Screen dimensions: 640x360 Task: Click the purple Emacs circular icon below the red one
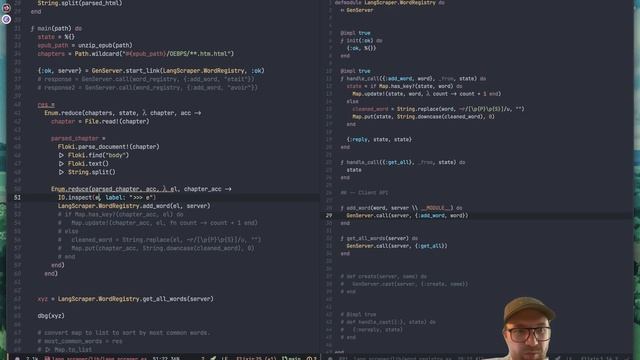pyautogui.click(x=6, y=19)
